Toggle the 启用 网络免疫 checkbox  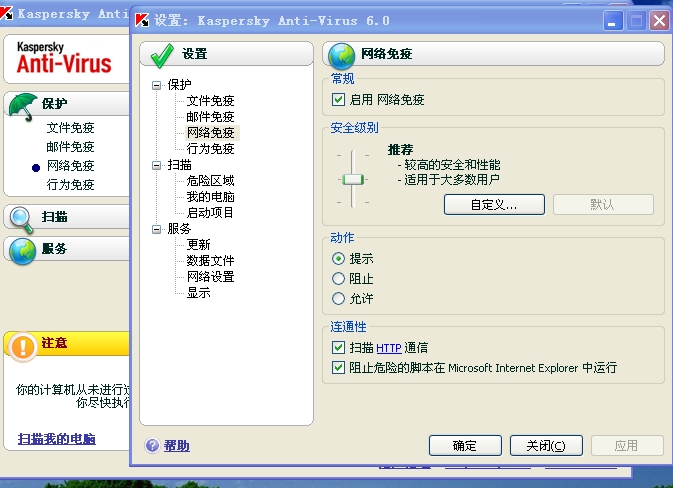click(x=338, y=100)
